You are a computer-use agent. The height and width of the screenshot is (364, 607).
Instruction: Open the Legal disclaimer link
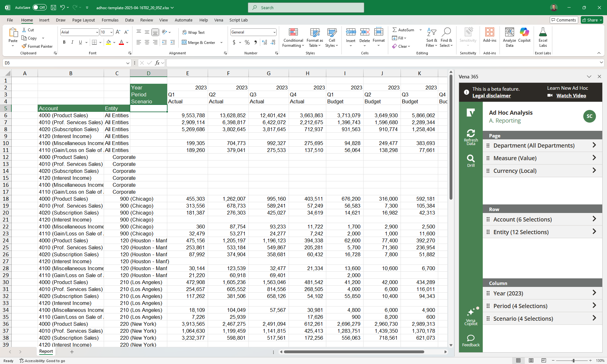point(491,95)
